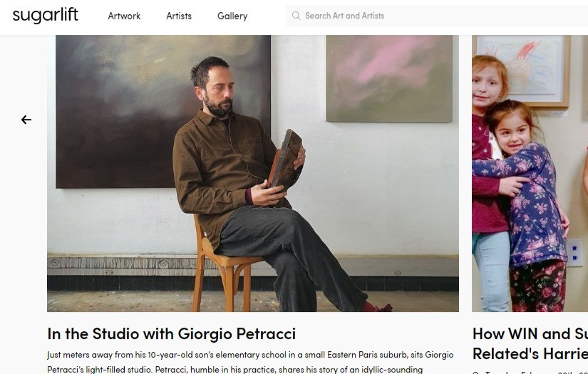This screenshot has height=374, width=588.
Task: Click the excerpt line starting "Just meters away"
Action: [249, 355]
